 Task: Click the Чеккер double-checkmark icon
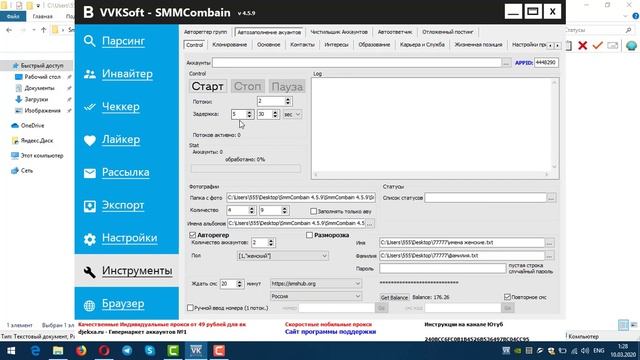pos(89,107)
